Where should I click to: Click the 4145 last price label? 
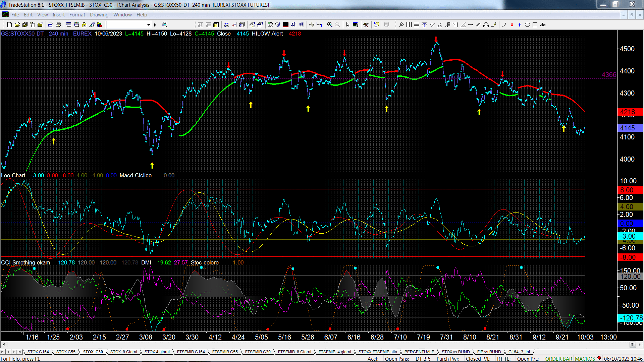630,128
